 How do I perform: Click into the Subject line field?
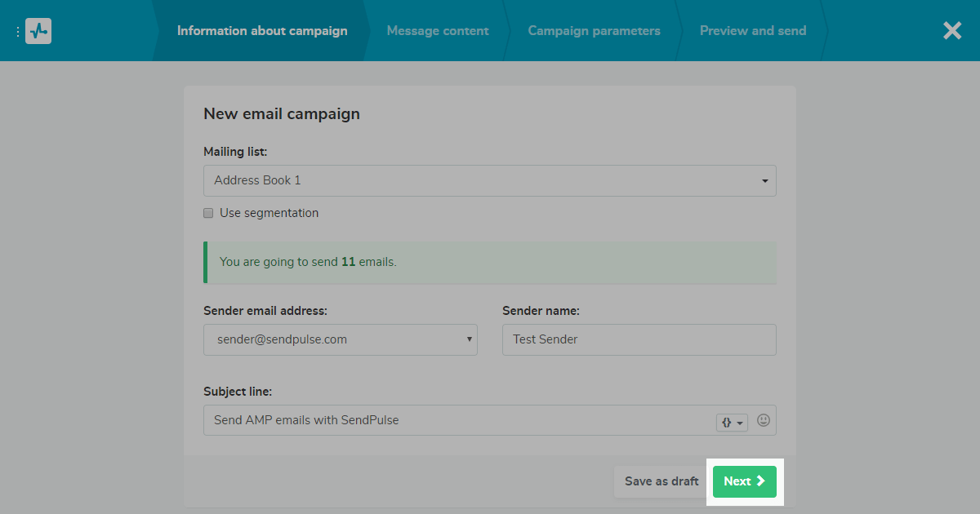click(457, 420)
